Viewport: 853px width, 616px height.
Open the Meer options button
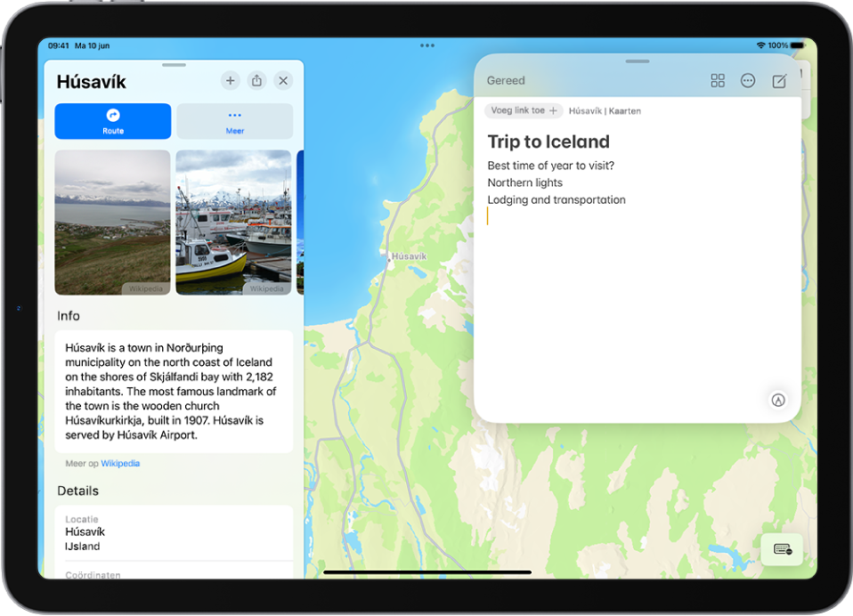pyautogui.click(x=235, y=121)
